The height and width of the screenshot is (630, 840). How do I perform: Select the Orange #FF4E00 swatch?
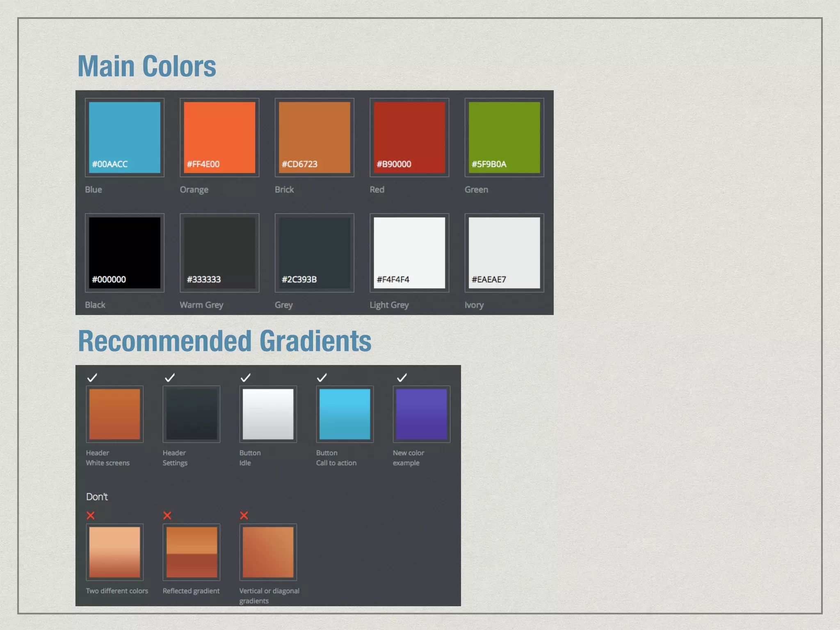click(219, 137)
